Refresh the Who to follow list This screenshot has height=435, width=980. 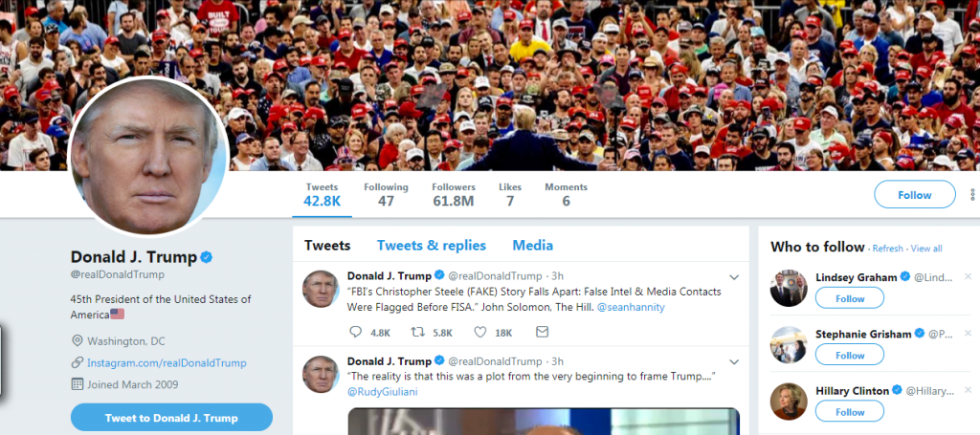point(887,249)
